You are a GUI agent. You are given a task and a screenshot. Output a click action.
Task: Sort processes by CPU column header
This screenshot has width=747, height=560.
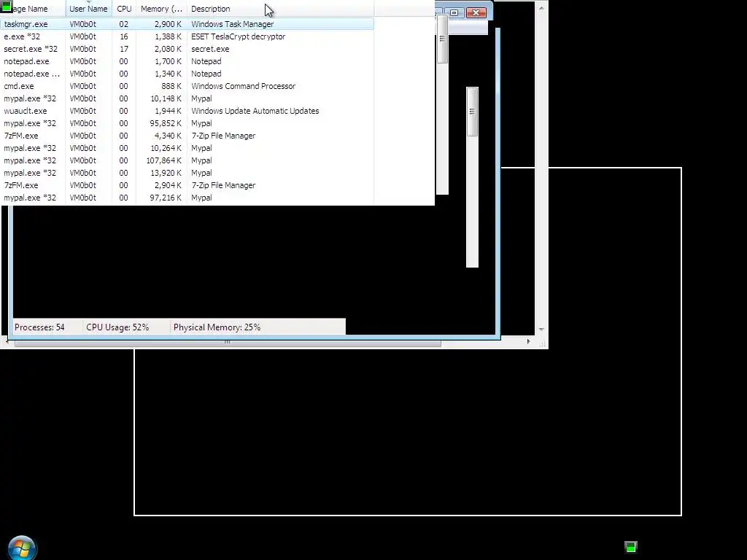124,9
